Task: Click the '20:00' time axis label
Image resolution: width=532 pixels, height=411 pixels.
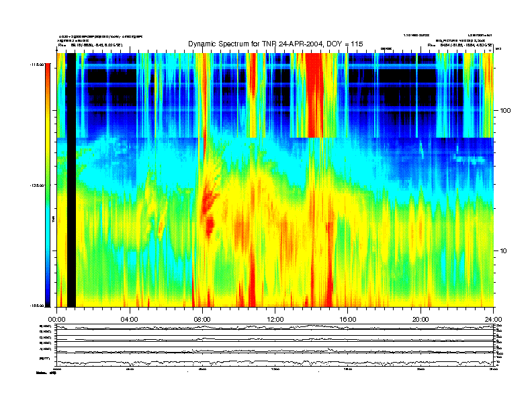Action: point(420,320)
